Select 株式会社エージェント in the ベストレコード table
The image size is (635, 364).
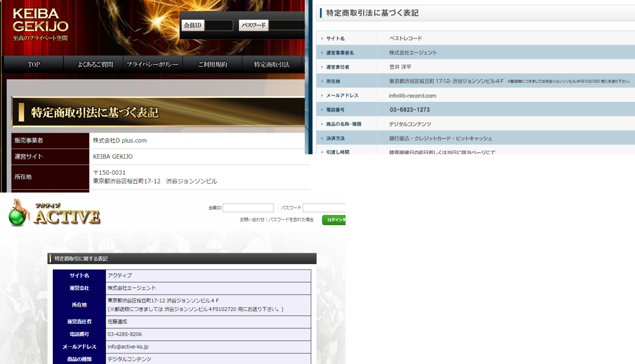pos(413,53)
